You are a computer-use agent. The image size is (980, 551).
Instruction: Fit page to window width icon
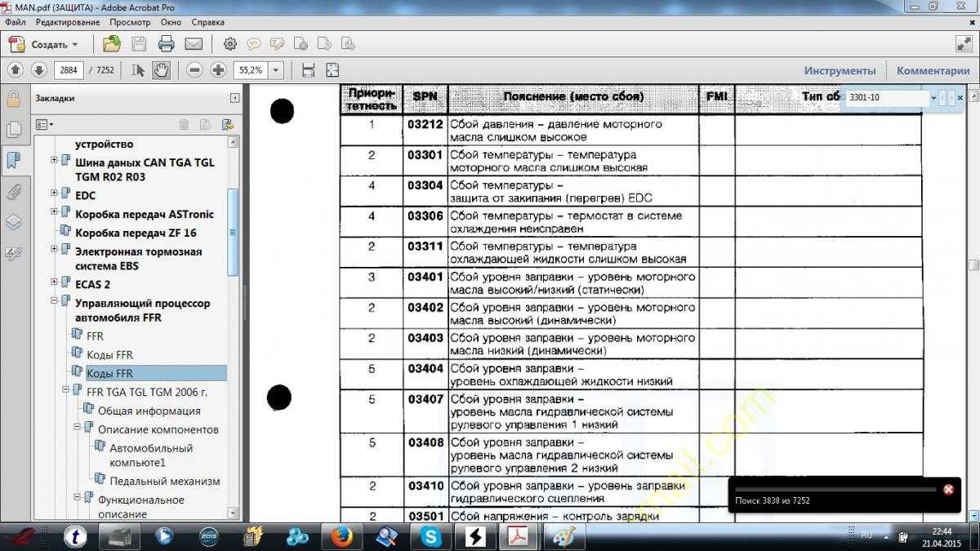pos(308,70)
